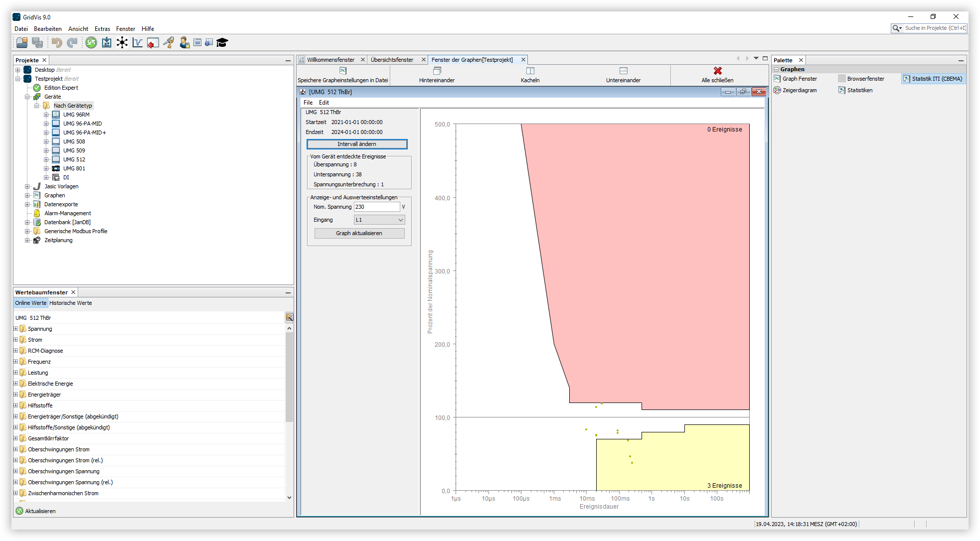This screenshot has height=541, width=980.
Task: Select the Alarm-Management tree item
Action: click(x=67, y=213)
